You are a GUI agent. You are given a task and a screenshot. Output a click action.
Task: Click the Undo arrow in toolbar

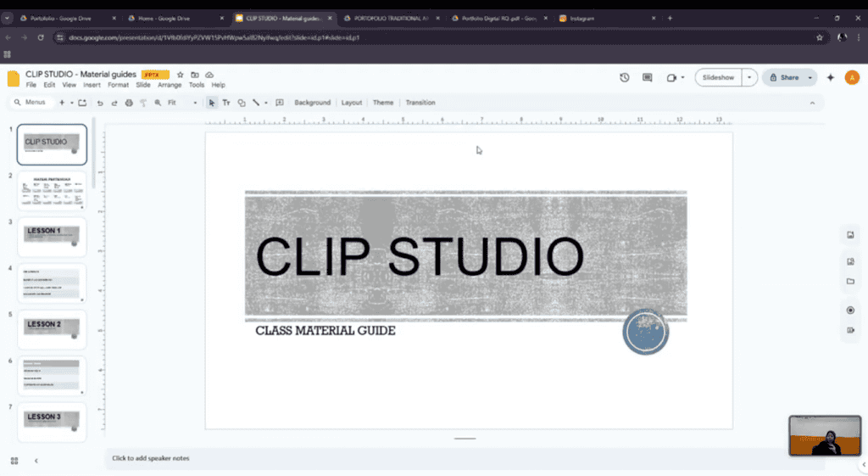[100, 103]
